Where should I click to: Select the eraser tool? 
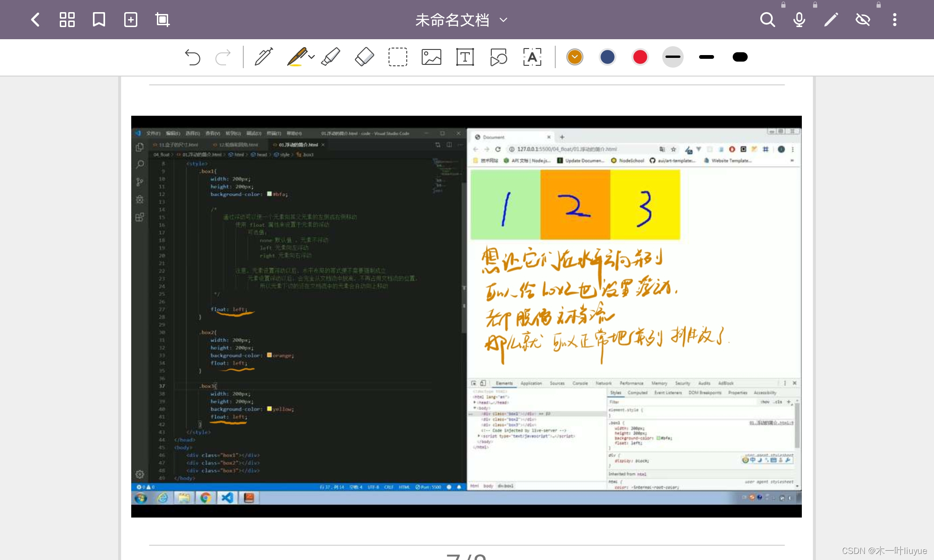click(365, 56)
